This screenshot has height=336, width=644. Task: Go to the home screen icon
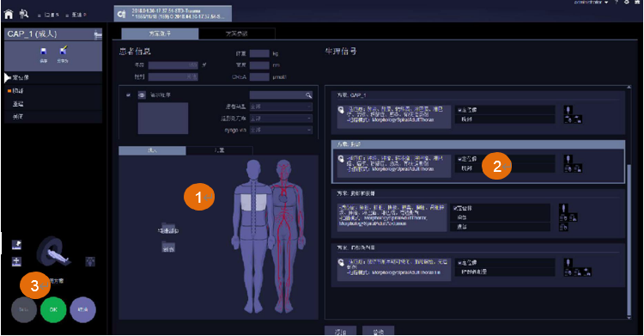[x=9, y=15]
